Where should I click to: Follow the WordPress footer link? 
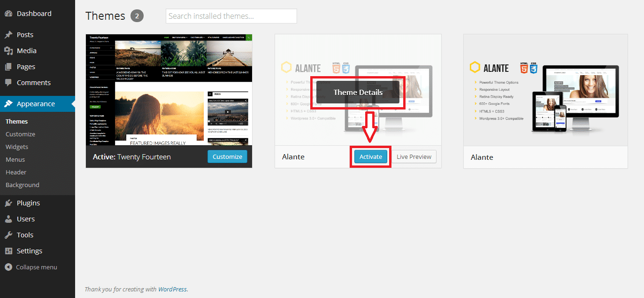[x=172, y=290]
